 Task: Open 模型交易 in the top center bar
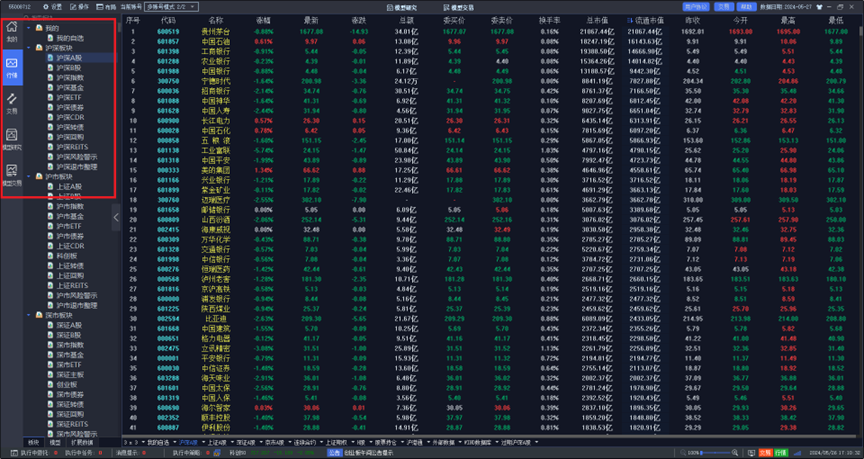tap(458, 8)
